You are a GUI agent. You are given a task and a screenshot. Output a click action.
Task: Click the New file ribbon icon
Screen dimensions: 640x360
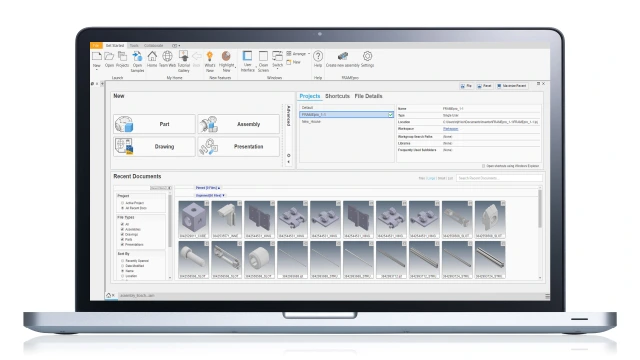coord(96,56)
